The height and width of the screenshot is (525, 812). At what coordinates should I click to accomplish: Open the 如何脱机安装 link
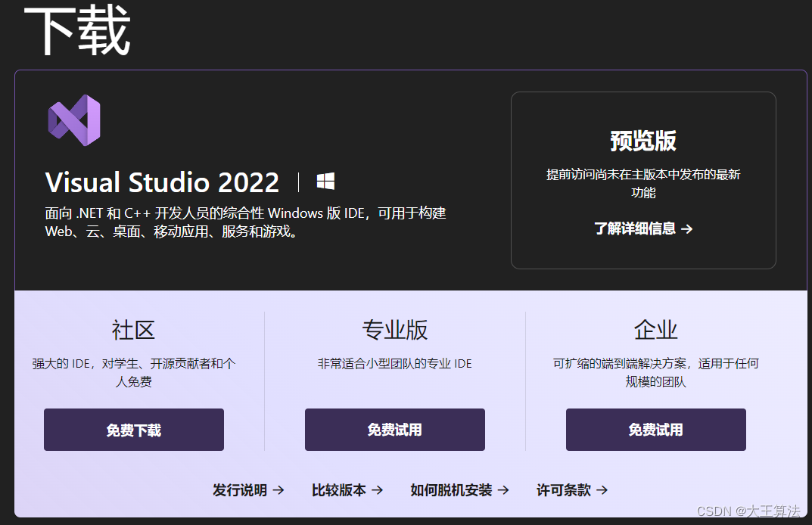click(459, 489)
